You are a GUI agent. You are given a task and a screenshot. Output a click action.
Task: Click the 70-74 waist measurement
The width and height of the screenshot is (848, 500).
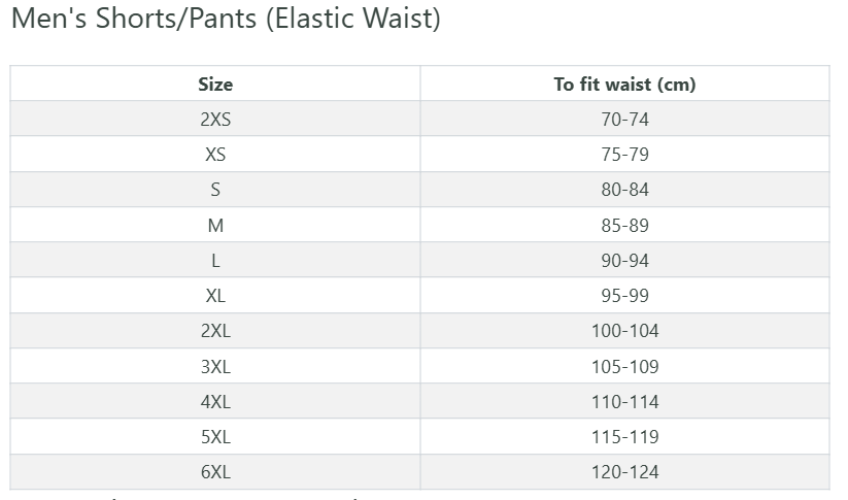click(625, 120)
